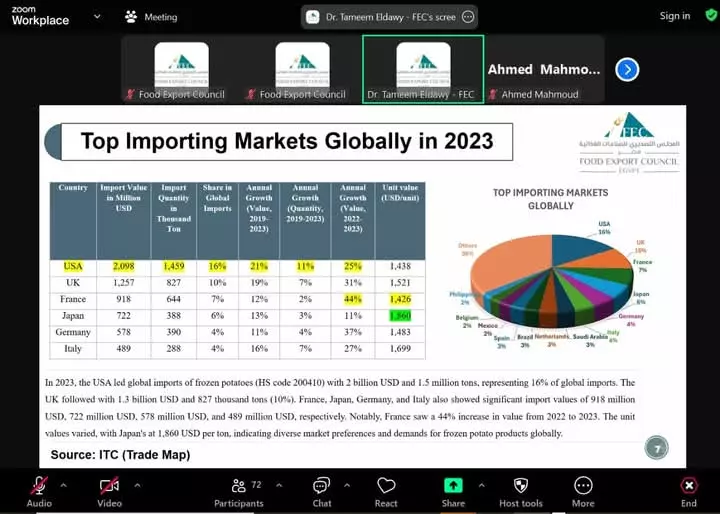This screenshot has height=514, width=720.
Task: Switch to the Meeting tab
Action: [x=151, y=16]
